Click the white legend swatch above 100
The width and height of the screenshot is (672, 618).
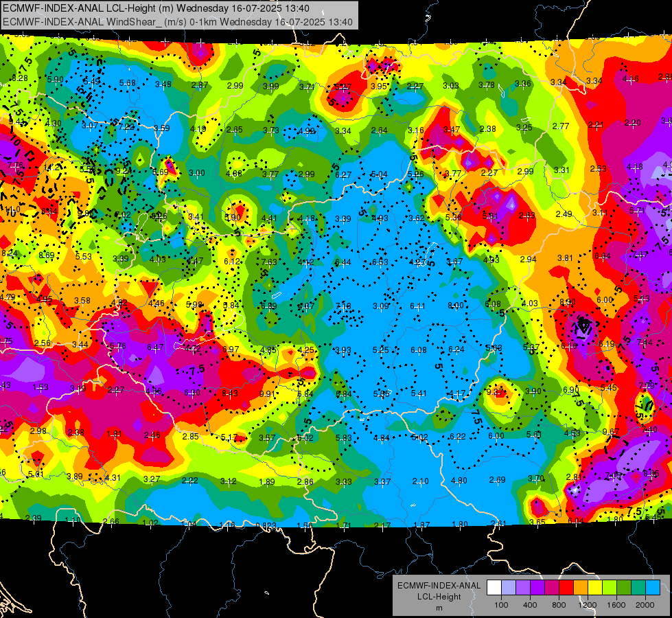point(494,588)
